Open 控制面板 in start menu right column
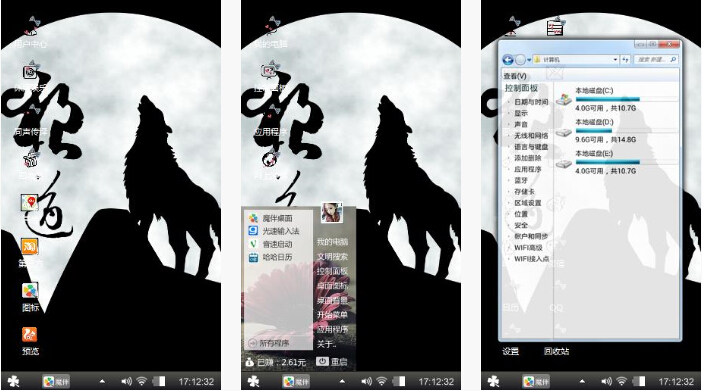702x391 pixels. click(332, 271)
